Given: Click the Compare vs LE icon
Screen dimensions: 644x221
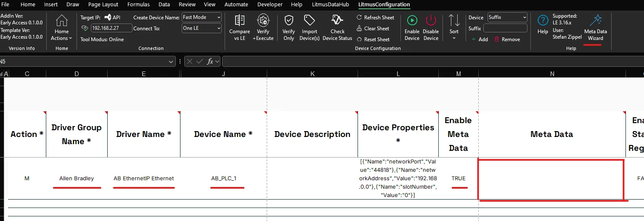Looking at the screenshot, I should click(239, 20).
